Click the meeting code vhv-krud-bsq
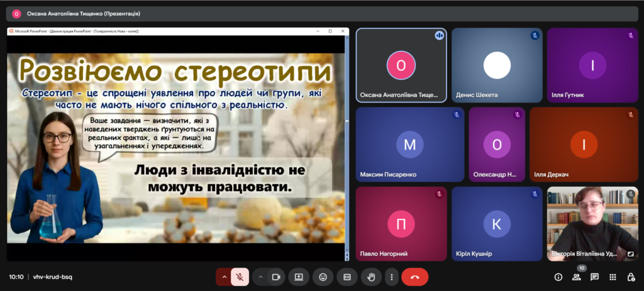 pos(52,277)
